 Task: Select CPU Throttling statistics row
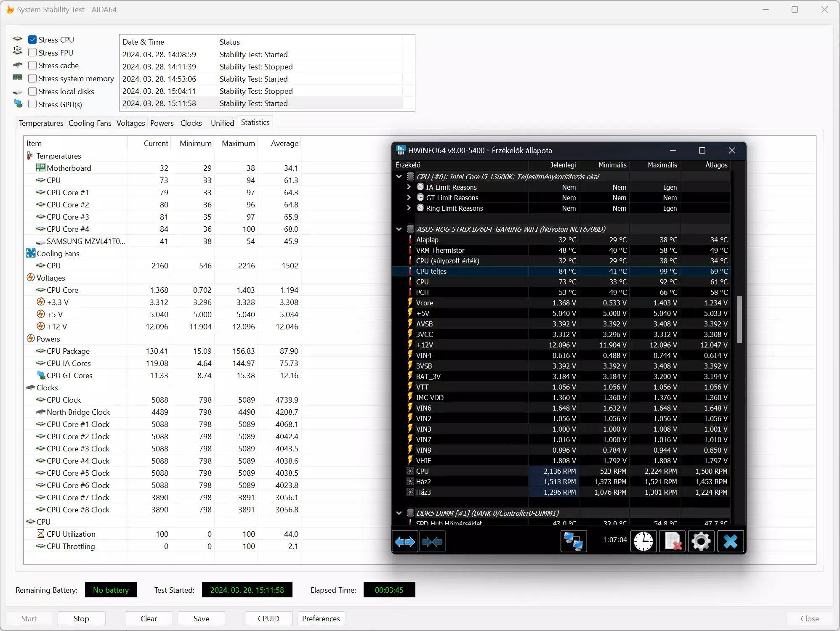[x=163, y=546]
